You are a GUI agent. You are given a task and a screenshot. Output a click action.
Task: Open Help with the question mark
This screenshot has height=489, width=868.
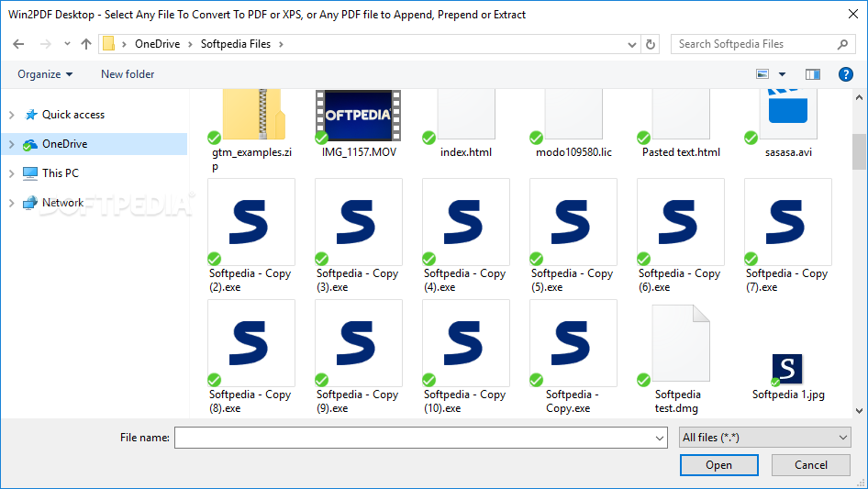click(x=845, y=74)
